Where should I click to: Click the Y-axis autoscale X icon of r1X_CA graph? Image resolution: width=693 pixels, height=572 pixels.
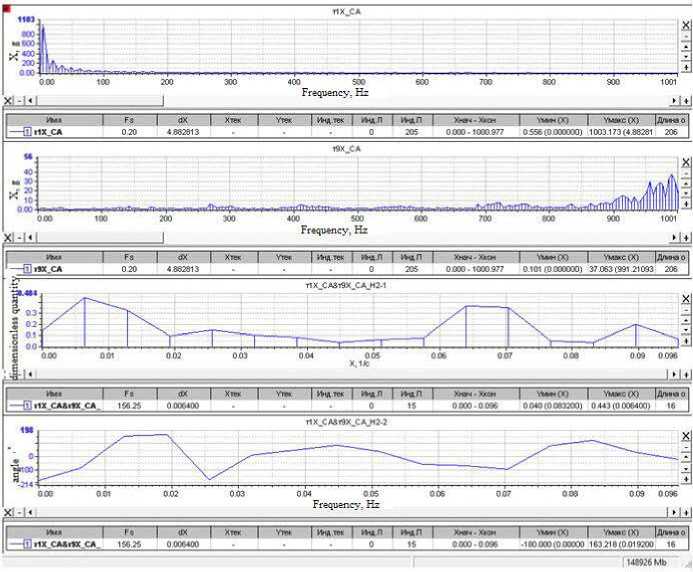[x=685, y=26]
